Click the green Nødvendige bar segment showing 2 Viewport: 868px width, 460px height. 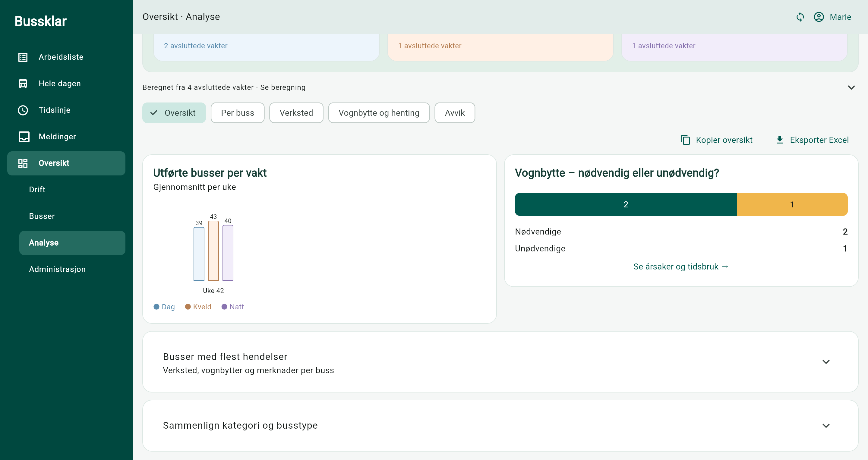pos(626,205)
